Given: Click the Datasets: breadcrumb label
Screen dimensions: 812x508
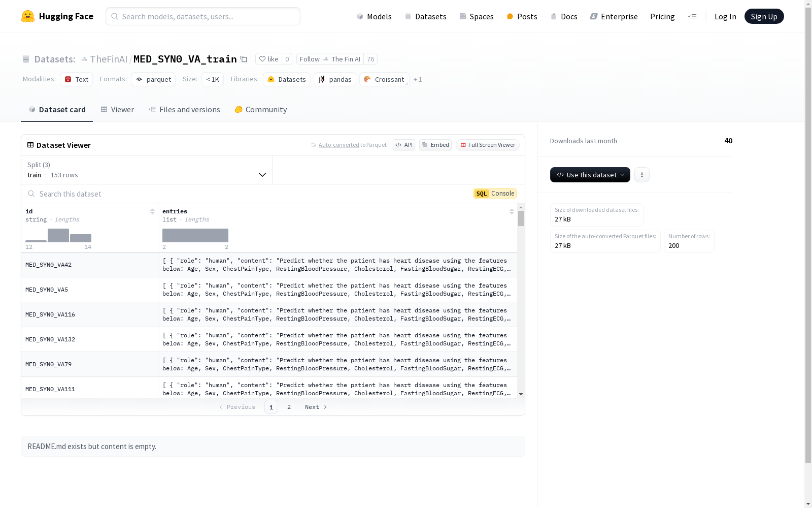Looking at the screenshot, I should click(55, 59).
